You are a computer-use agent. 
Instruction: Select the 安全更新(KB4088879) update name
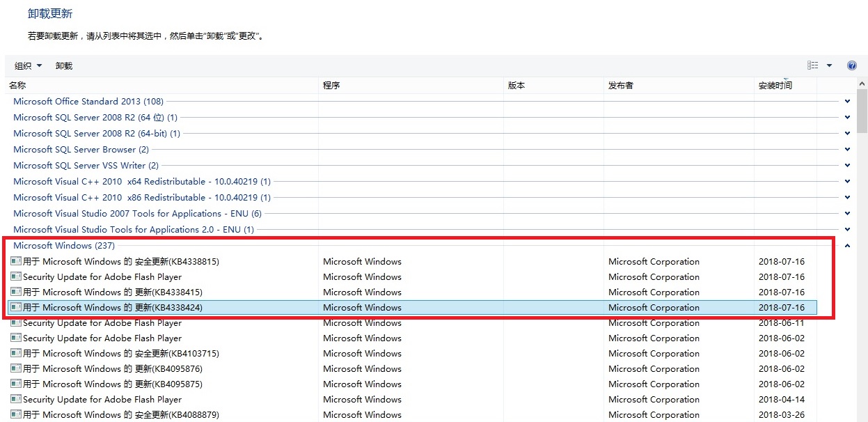click(x=121, y=415)
